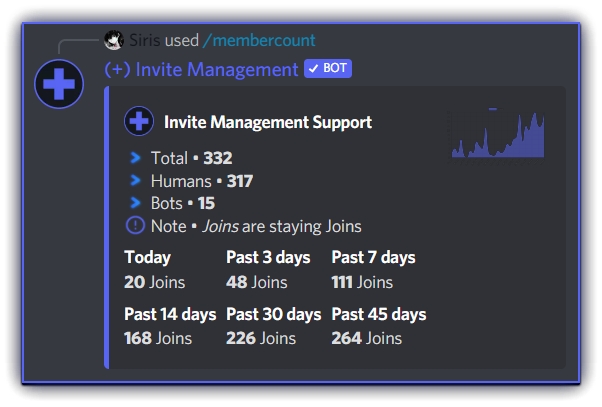602x407 pixels.
Task: Select the Past 3 days joins field
Action: pos(268,270)
